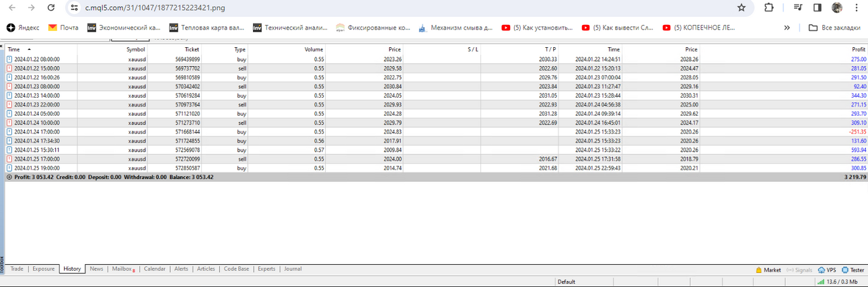868x287 pixels.
Task: Open the КОПЕЕЧНОЕ ЛЕ... YouTube bookmark
Action: 699,28
